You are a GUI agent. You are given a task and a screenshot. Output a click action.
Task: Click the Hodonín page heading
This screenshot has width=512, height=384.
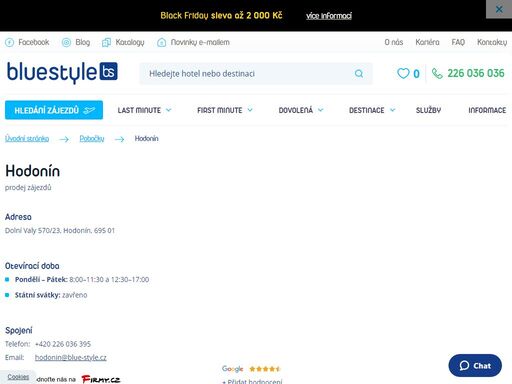(33, 171)
